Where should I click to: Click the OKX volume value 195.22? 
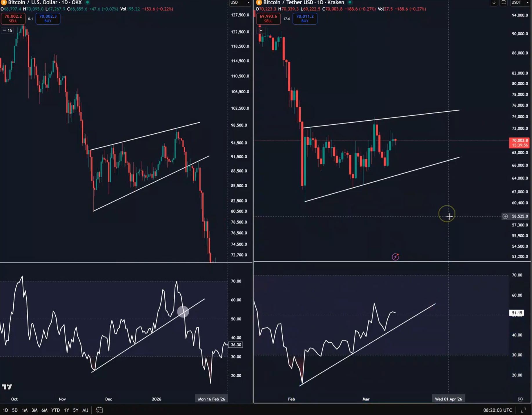pyautogui.click(x=134, y=9)
